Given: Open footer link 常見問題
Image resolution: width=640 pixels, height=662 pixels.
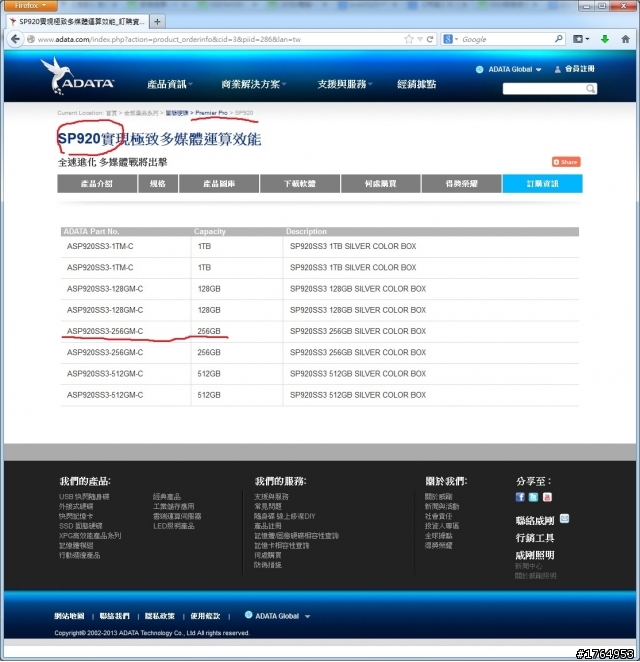Looking at the screenshot, I should (268, 506).
